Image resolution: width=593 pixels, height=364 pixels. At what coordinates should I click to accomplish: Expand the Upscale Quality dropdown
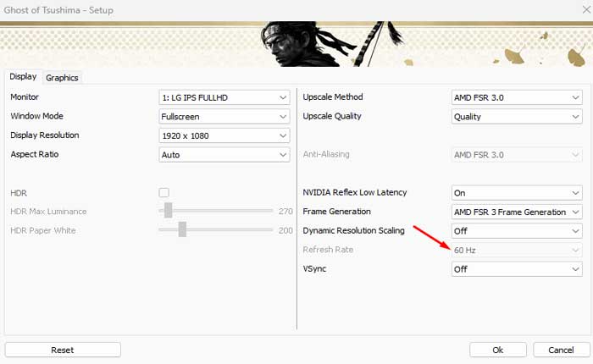point(517,117)
